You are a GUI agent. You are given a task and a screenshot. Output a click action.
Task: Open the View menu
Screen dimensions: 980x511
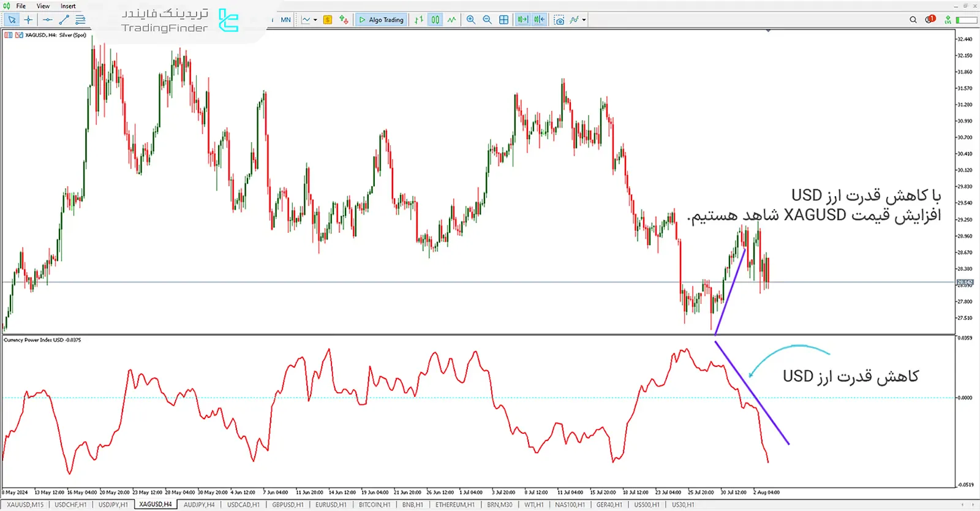(x=43, y=6)
